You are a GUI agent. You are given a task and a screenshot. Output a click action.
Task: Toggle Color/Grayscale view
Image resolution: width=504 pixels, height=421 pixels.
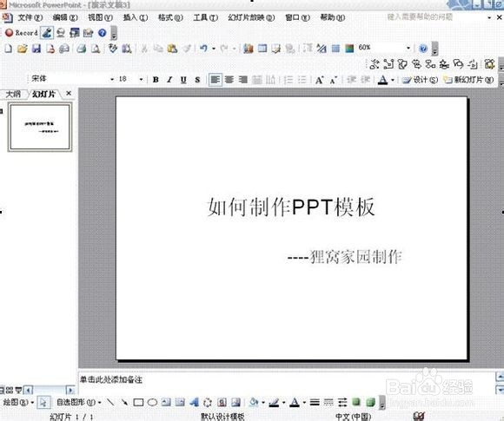click(349, 49)
